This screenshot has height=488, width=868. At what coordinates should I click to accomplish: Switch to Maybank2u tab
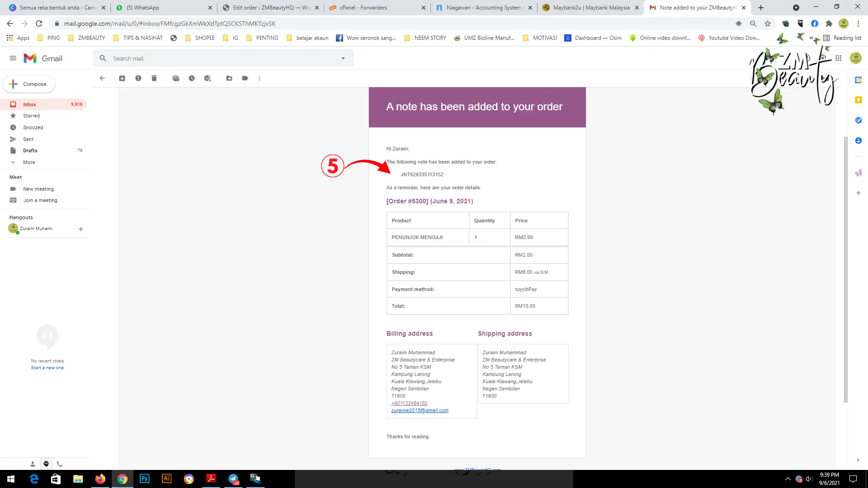tap(590, 8)
